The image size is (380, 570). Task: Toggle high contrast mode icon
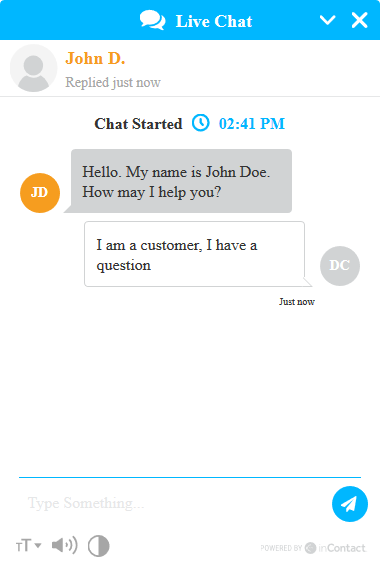99,546
